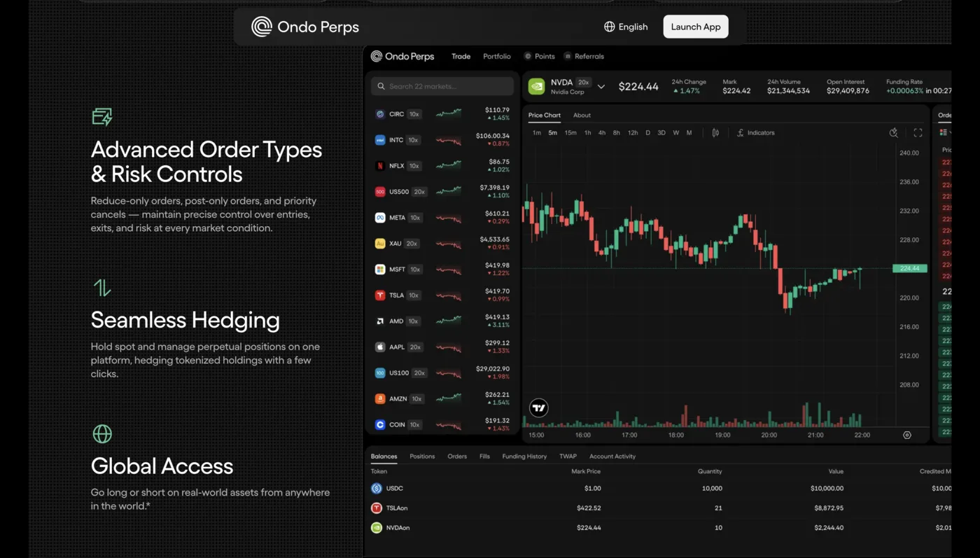
Task: Click the Advanced Order Types feature icon
Action: 102,116
